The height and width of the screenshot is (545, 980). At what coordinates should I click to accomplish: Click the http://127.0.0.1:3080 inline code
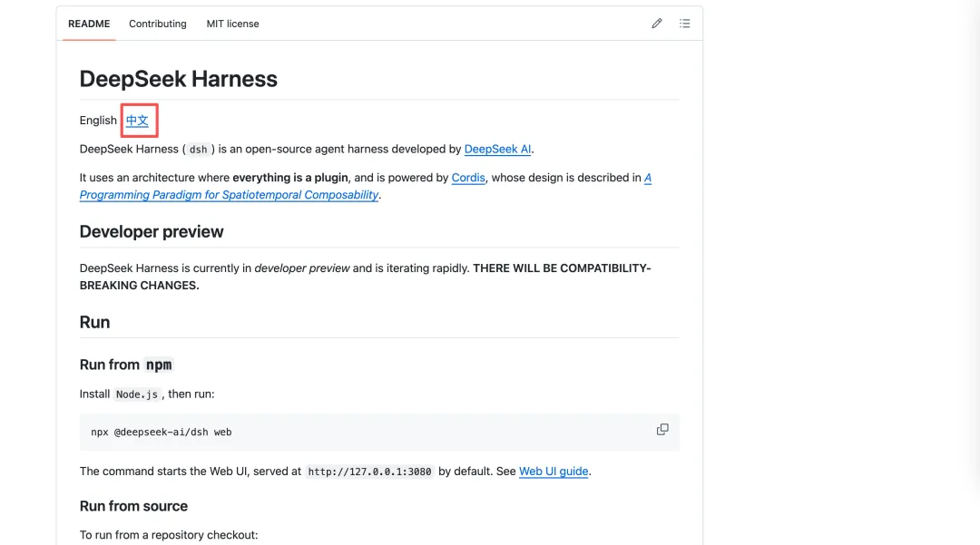coord(369,472)
